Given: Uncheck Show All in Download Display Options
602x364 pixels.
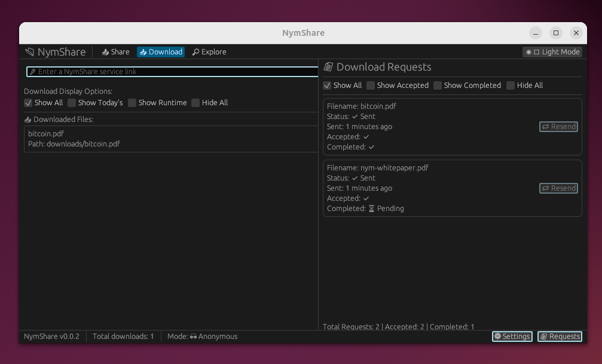Looking at the screenshot, I should (x=28, y=103).
